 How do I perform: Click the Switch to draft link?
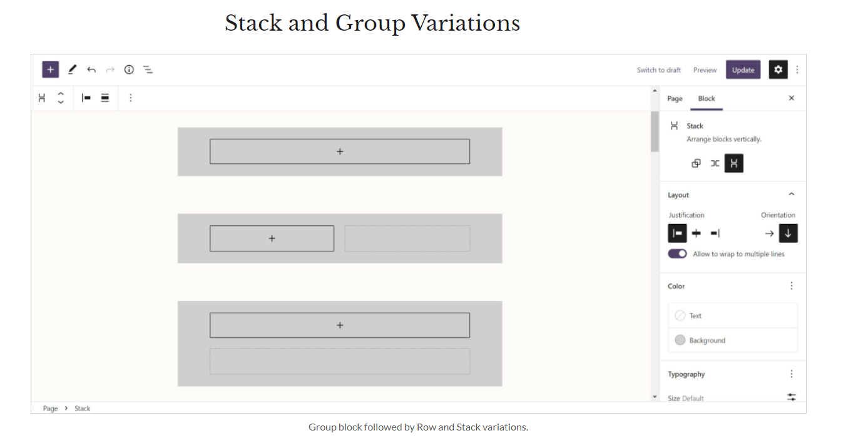coord(658,70)
